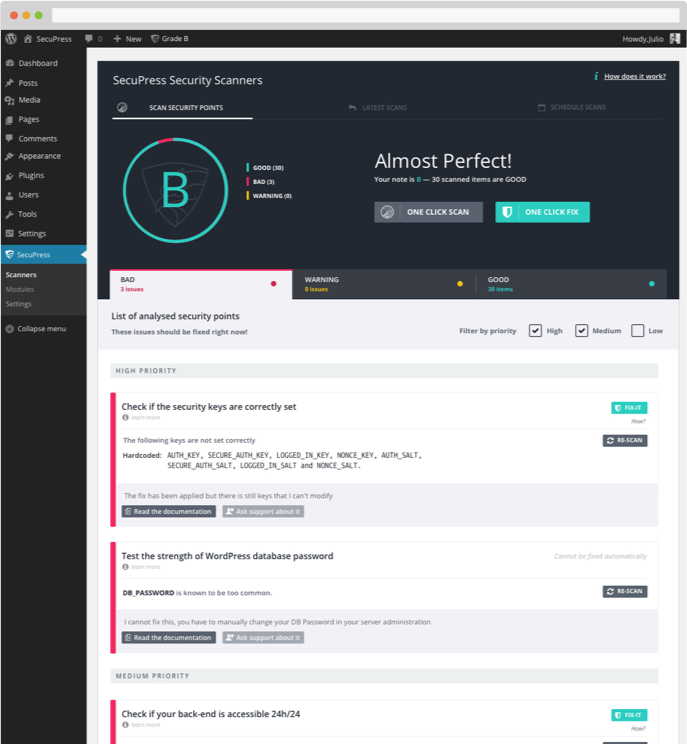The height and width of the screenshot is (744, 687).
Task: Ask support about security keys issue
Action: (x=263, y=512)
